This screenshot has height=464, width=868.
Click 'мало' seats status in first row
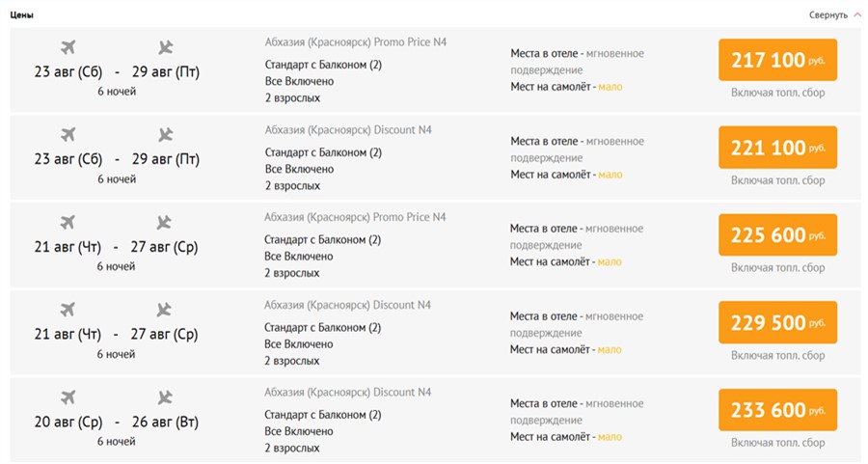pyautogui.click(x=610, y=87)
